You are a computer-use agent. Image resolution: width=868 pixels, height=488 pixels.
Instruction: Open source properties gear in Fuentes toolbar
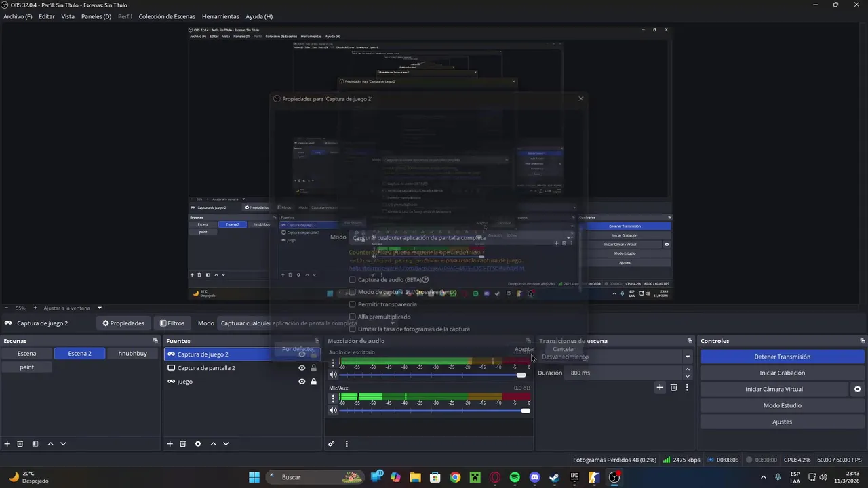(x=198, y=444)
